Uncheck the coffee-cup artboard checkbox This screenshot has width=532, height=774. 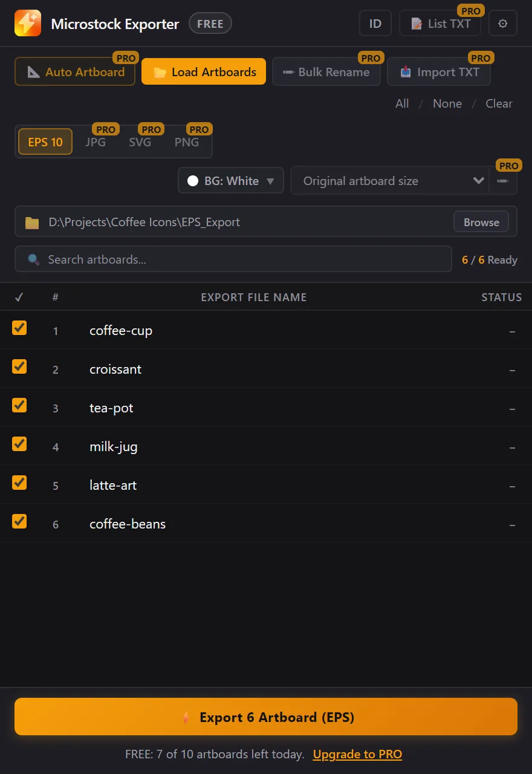pyautogui.click(x=19, y=328)
